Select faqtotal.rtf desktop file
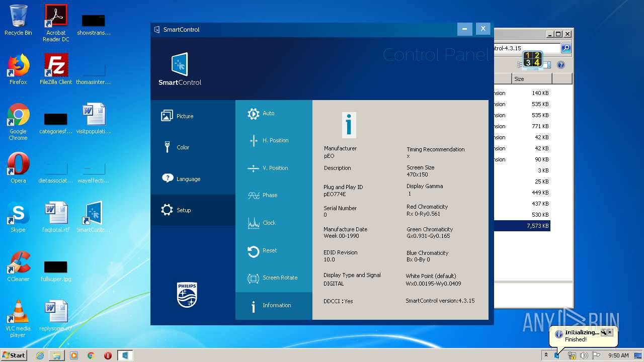Screen dimensions: 644x362 coord(56,217)
